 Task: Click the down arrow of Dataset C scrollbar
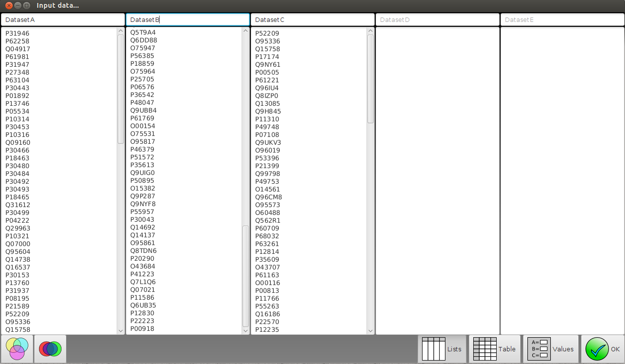click(371, 330)
